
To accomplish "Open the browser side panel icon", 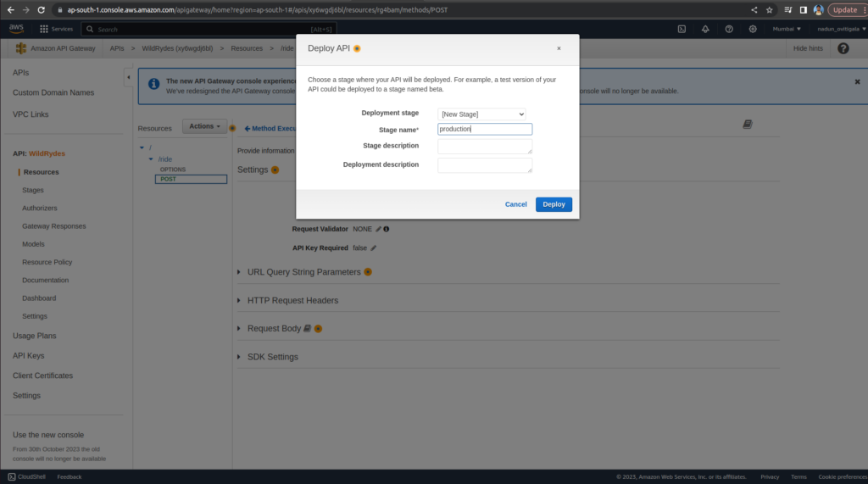I will pos(804,10).
